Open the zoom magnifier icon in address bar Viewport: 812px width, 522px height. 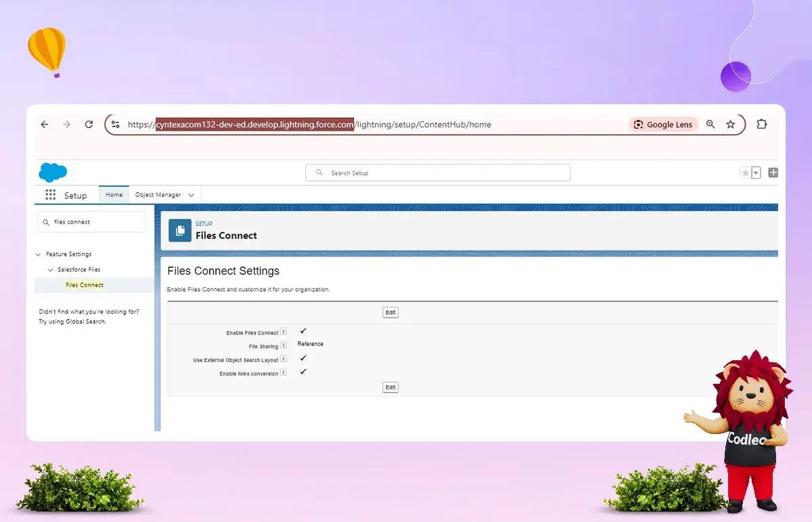point(710,125)
